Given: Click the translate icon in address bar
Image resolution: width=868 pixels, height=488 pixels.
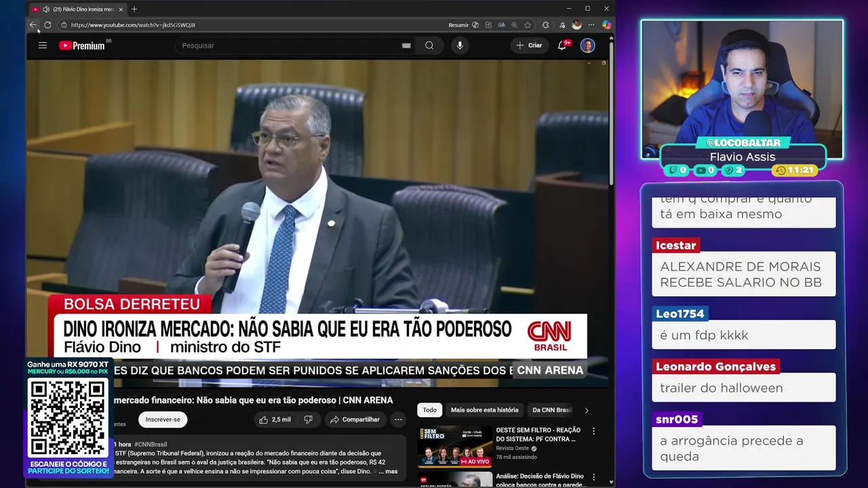Looking at the screenshot, I should click(x=502, y=25).
